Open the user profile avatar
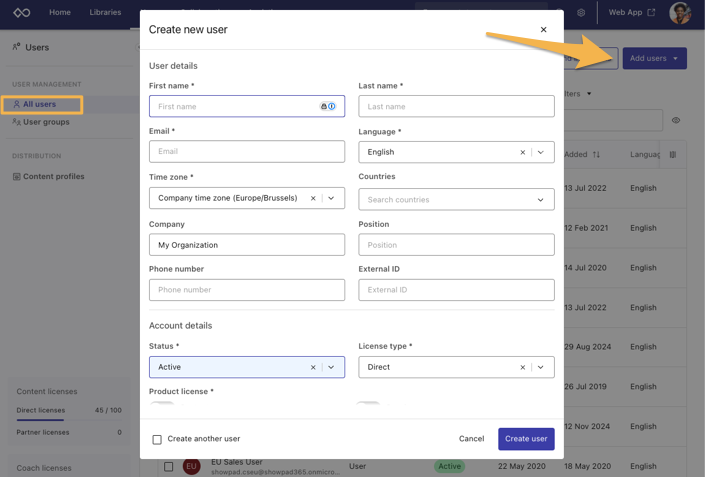Viewport: 705px width, 477px height. [x=680, y=13]
